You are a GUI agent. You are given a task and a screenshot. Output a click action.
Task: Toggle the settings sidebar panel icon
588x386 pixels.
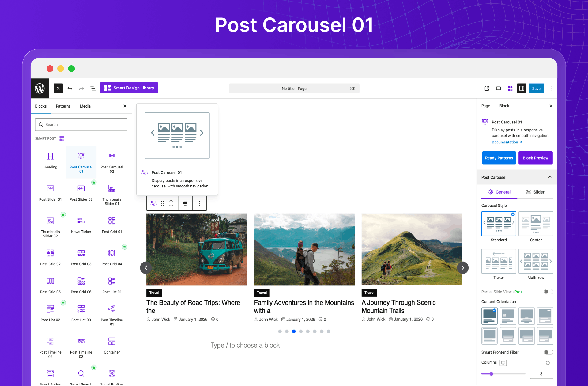click(x=522, y=89)
